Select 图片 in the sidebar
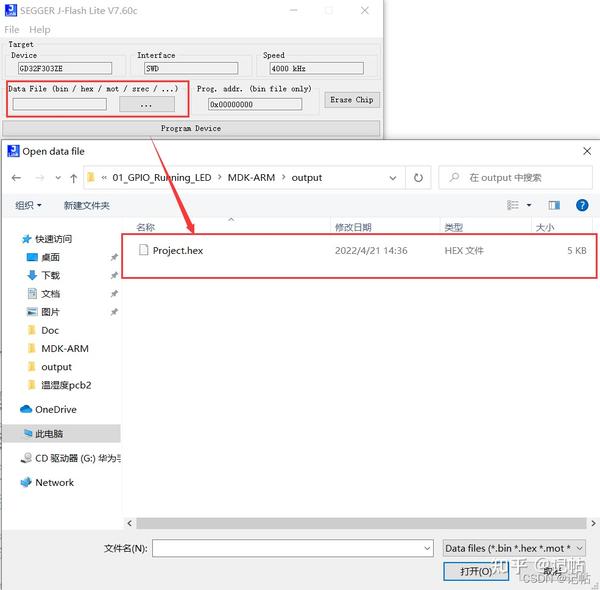This screenshot has height=590, width=600. 43,311
